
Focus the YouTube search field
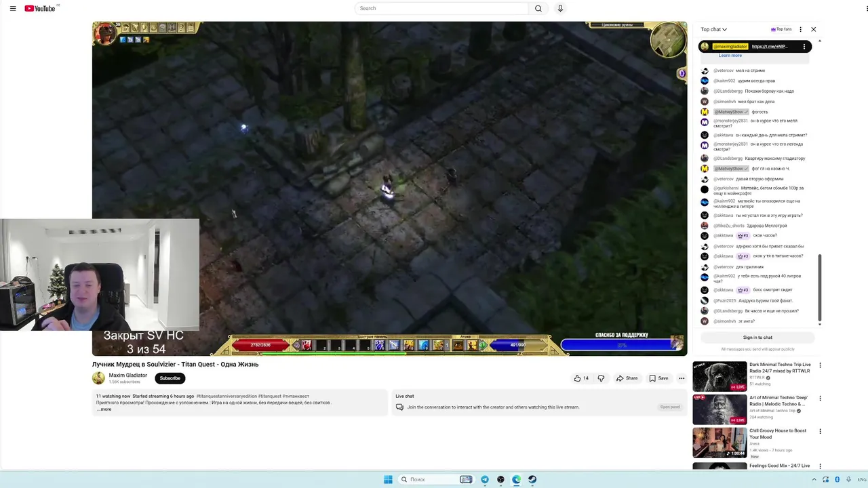(x=441, y=8)
